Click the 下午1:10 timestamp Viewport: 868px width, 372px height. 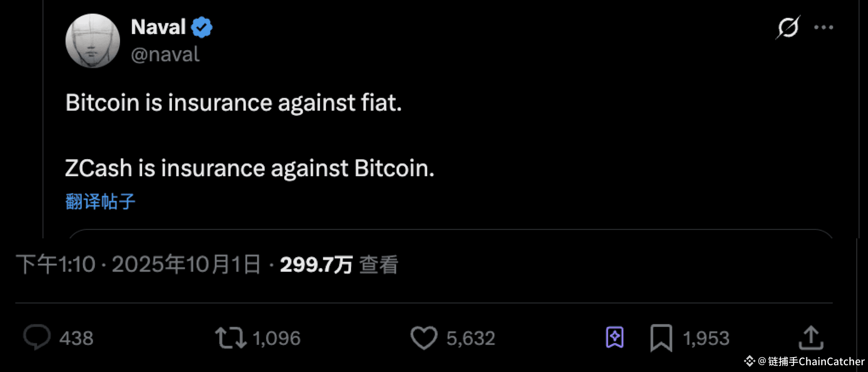click(x=56, y=264)
